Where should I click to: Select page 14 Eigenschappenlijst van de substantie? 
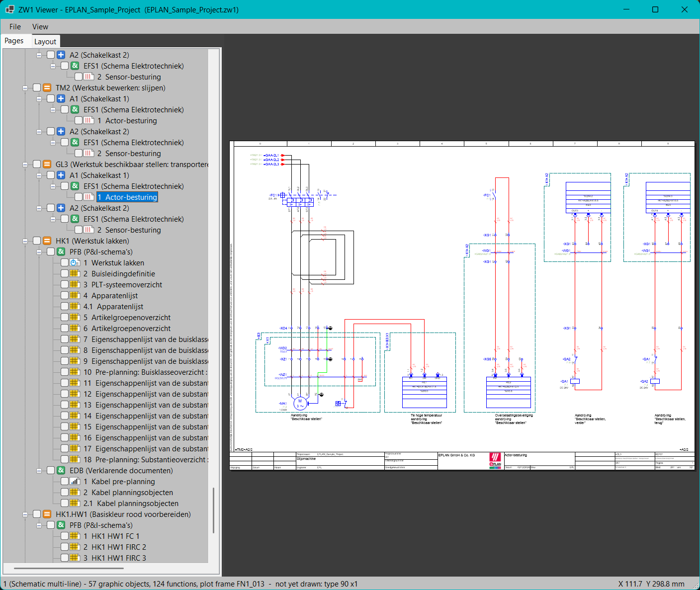145,416
